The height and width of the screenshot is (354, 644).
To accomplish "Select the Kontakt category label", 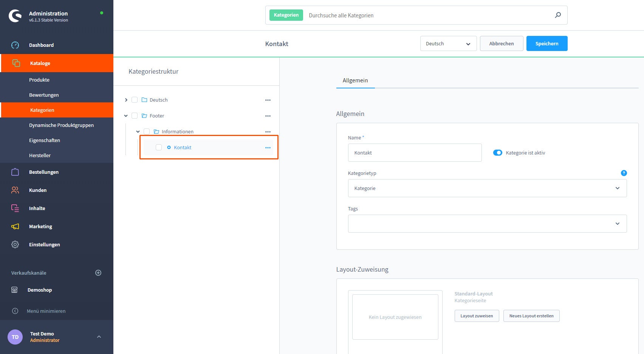I will coord(183,147).
